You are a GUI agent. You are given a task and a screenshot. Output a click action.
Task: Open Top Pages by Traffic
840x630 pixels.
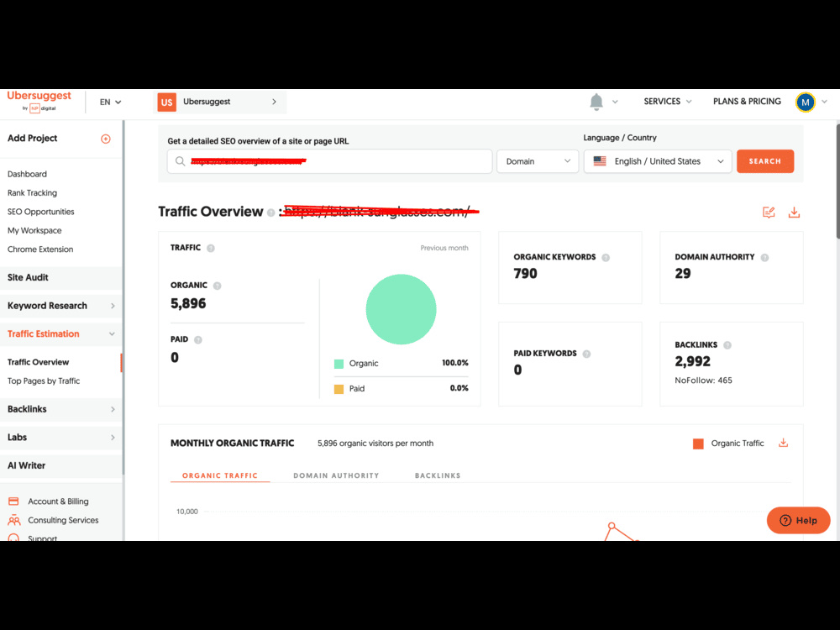[44, 381]
